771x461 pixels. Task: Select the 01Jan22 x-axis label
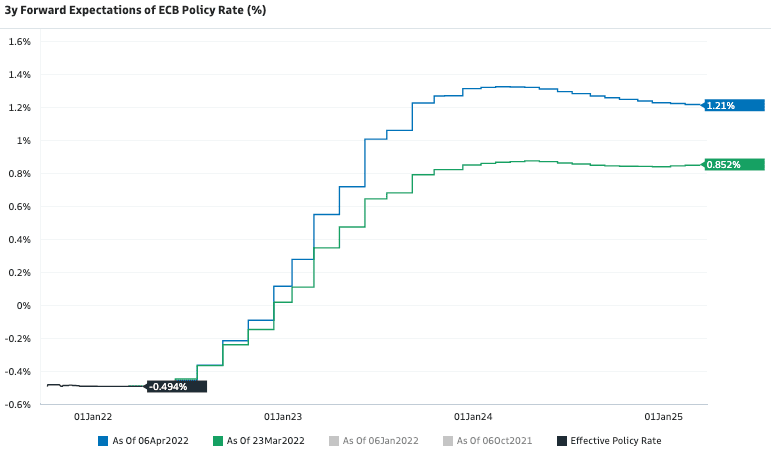93,416
